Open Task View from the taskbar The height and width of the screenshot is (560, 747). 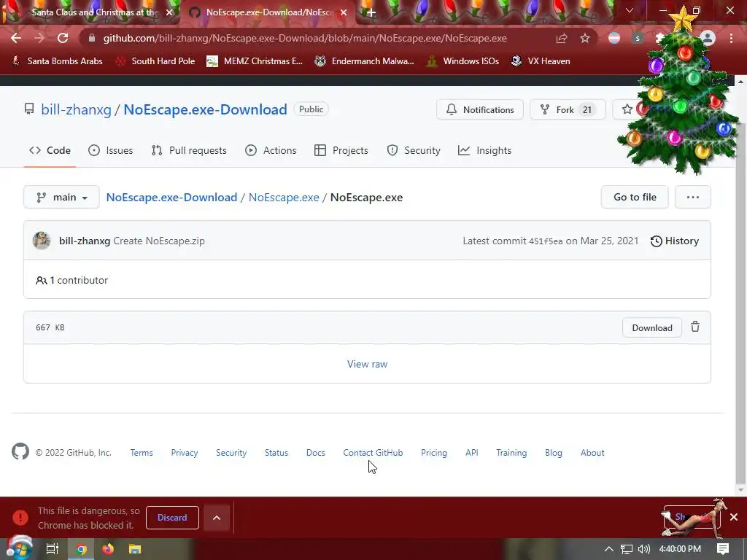point(53,549)
